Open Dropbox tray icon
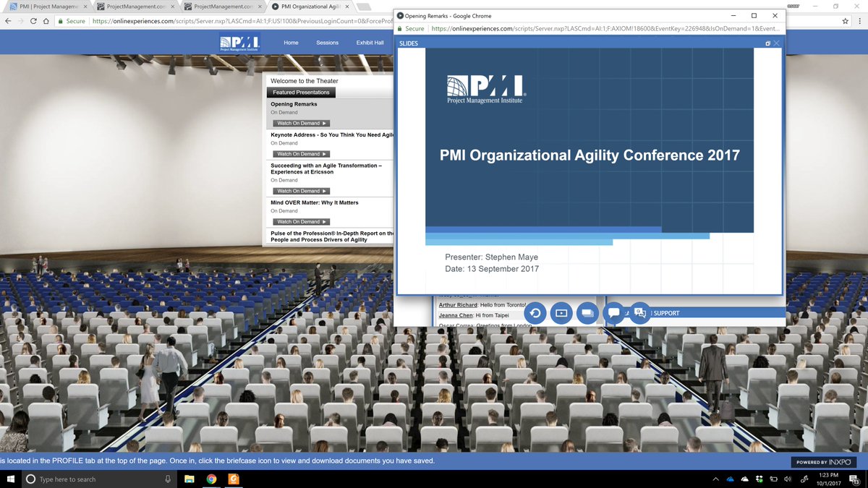This screenshot has height=488, width=868. point(759,479)
